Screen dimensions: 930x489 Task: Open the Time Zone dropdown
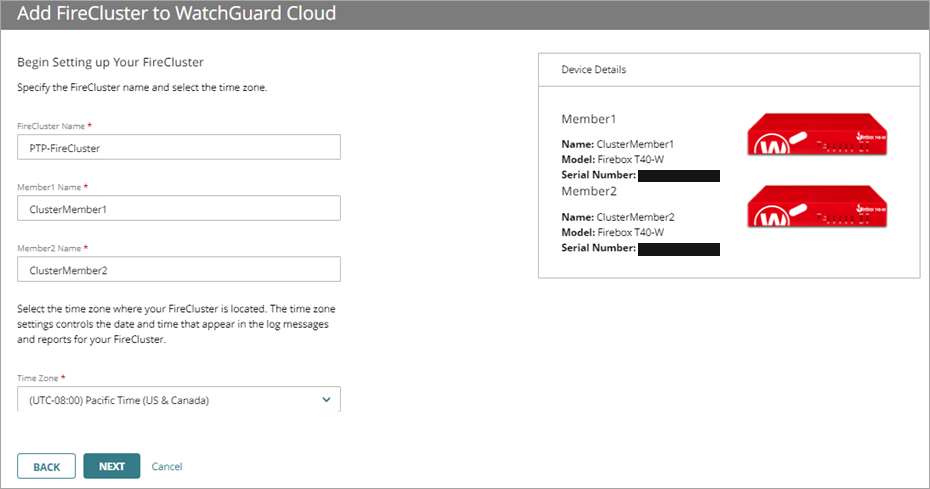click(x=179, y=399)
